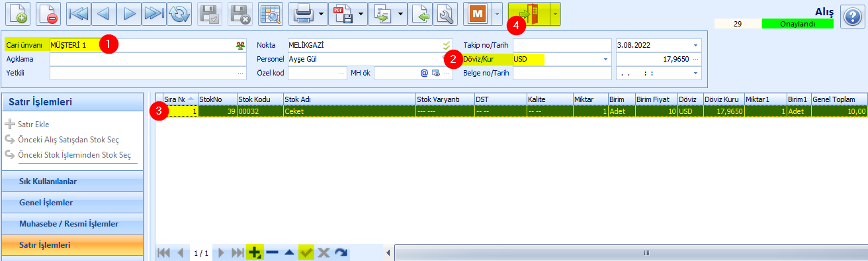The image size is (868, 261).
Task: Click the PDF save icon
Action: [343, 13]
